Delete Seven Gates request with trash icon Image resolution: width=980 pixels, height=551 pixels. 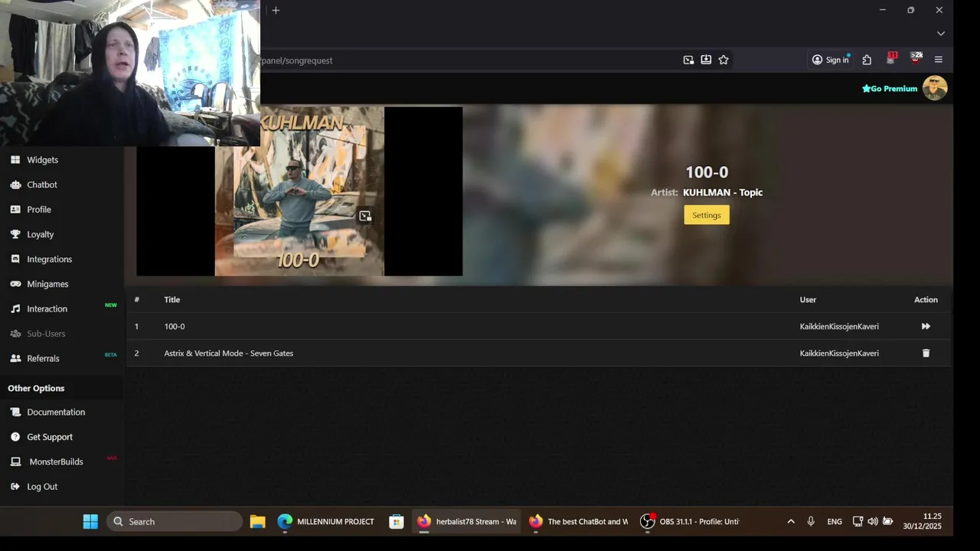click(x=926, y=354)
